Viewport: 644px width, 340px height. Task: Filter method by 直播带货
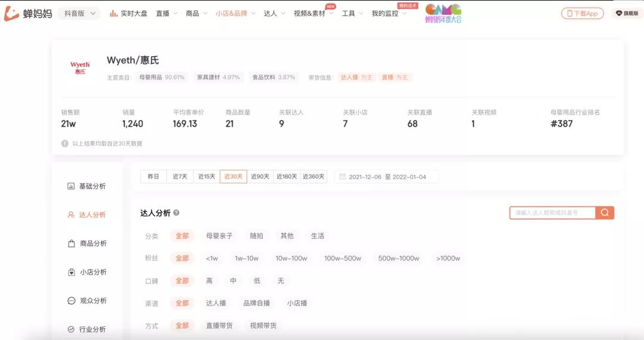pos(219,326)
